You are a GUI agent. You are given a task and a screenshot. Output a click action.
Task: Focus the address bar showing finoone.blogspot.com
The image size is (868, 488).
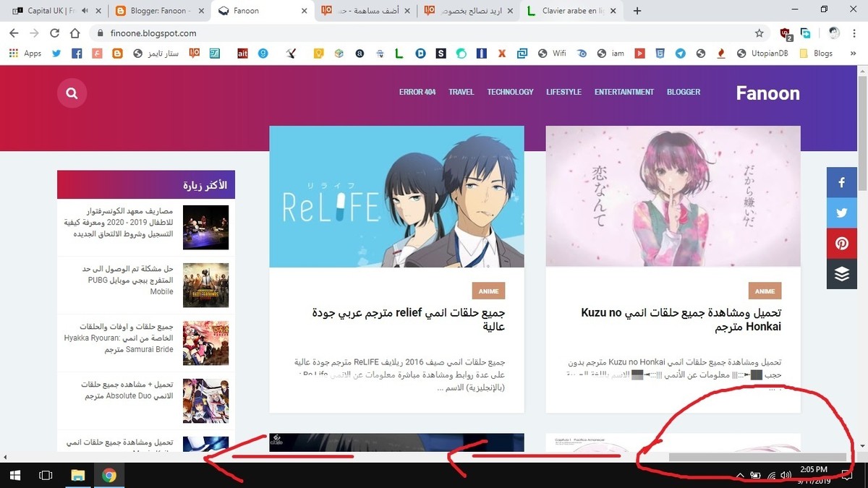coord(430,33)
